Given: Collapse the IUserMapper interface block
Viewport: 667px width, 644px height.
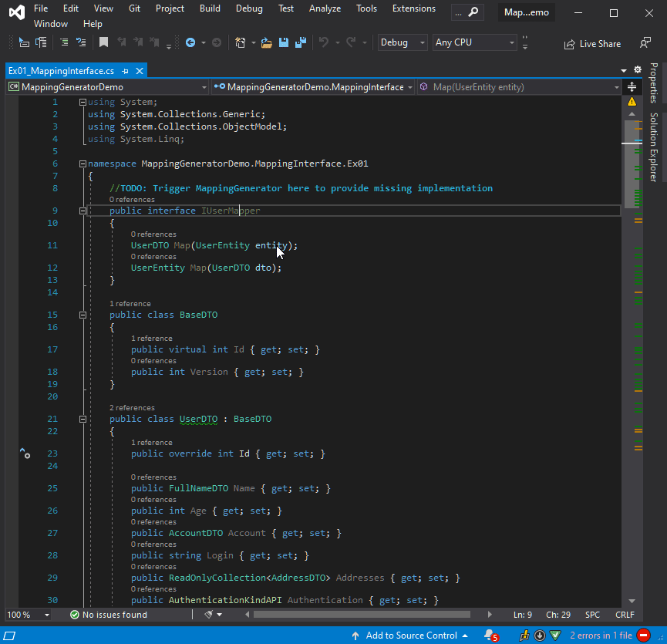Looking at the screenshot, I should (x=83, y=211).
